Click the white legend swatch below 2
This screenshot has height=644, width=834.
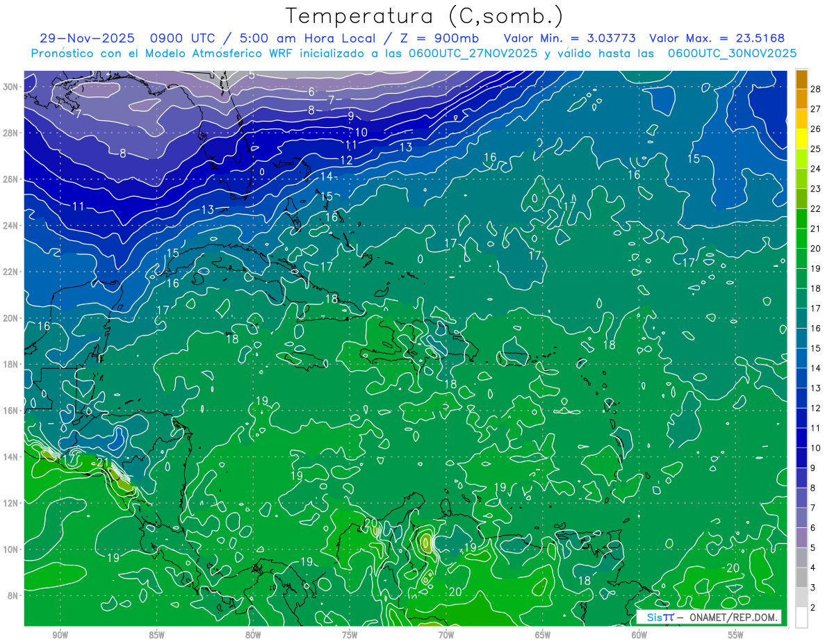(801, 618)
